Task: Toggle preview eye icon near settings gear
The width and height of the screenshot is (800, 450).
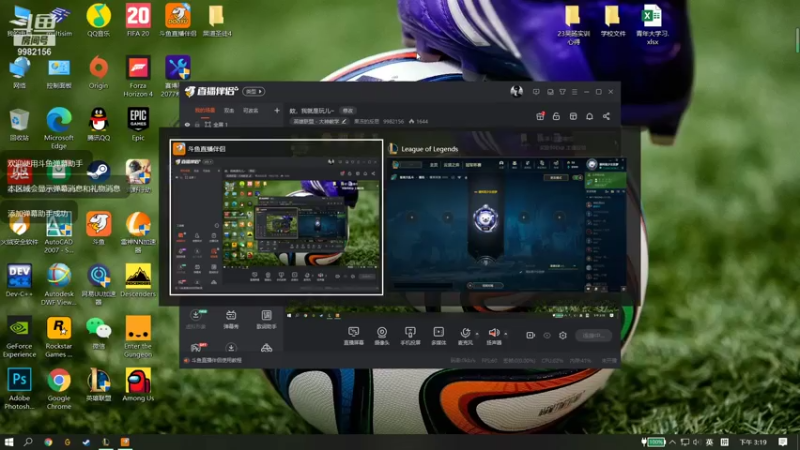Action: click(547, 335)
